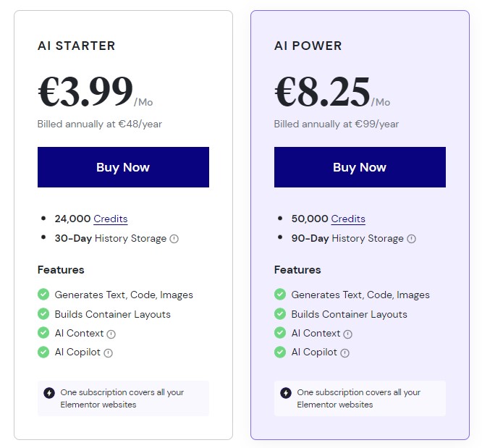Click the info icon beside AI Starter History Storage
The image size is (482, 448).
coord(174,239)
